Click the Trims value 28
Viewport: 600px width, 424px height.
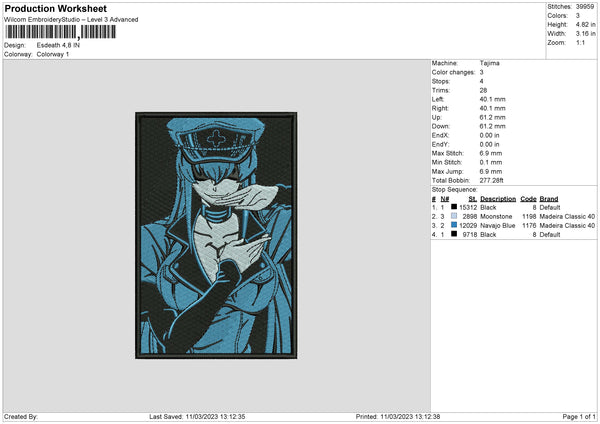[483, 91]
